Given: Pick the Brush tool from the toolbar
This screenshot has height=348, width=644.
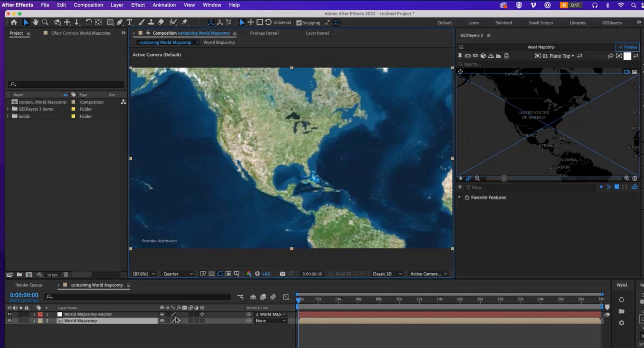Looking at the screenshot, I should 141,22.
